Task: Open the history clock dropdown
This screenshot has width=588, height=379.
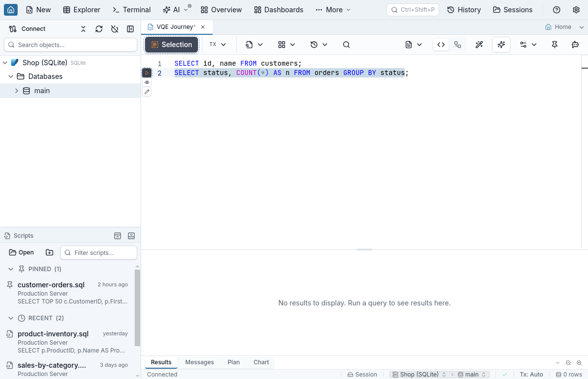Action: (x=319, y=45)
